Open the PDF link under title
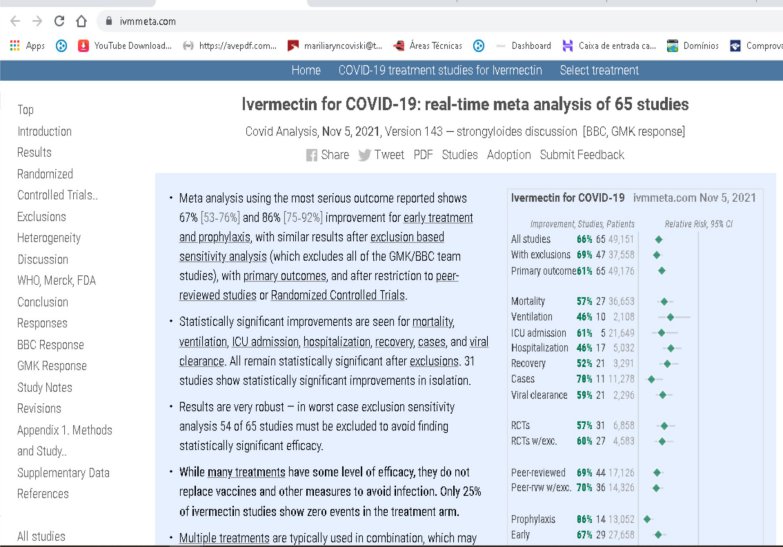Image resolution: width=783 pixels, height=547 pixels. [x=423, y=155]
